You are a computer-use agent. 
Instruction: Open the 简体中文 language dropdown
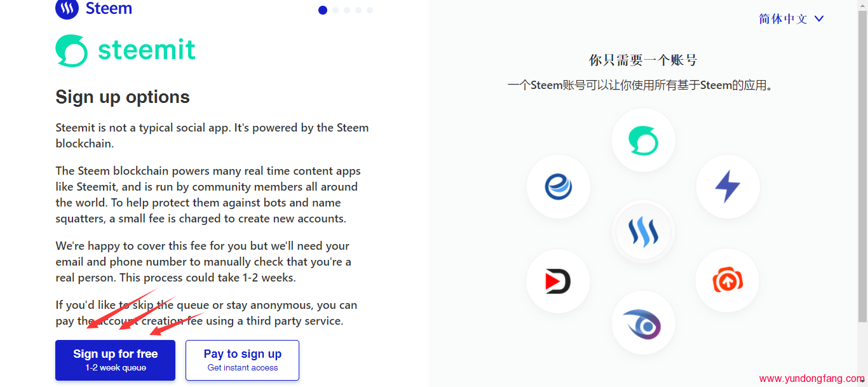tap(783, 19)
